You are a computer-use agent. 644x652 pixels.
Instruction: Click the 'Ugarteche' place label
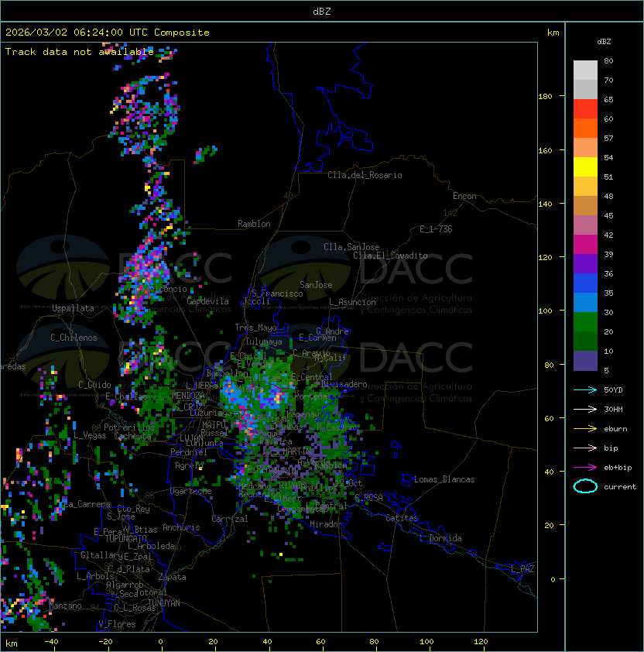191,491
